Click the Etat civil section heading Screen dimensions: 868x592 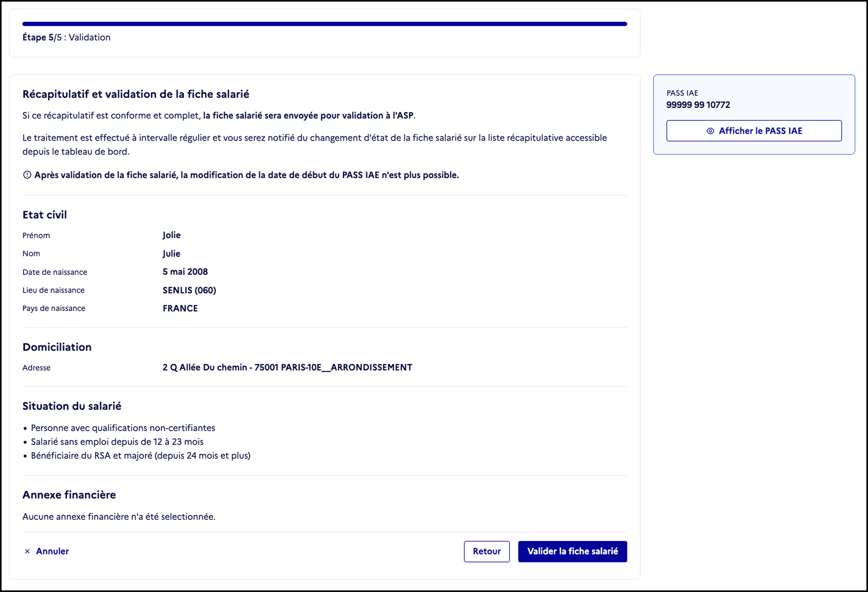[44, 215]
